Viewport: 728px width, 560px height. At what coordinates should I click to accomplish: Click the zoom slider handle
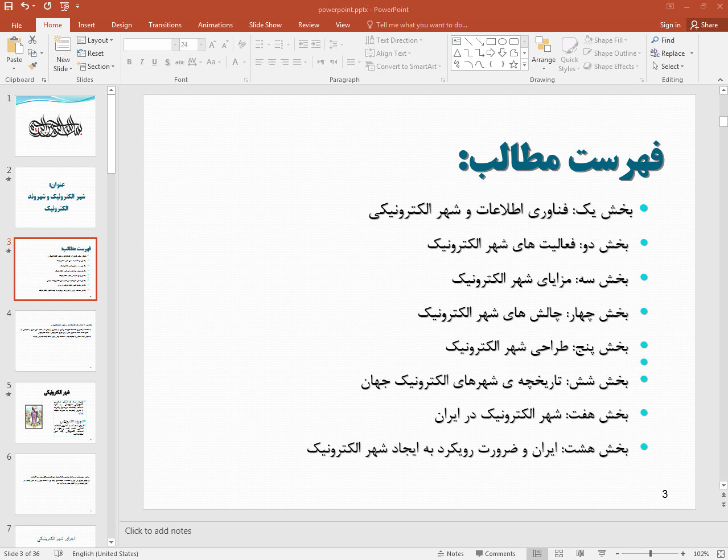click(651, 554)
